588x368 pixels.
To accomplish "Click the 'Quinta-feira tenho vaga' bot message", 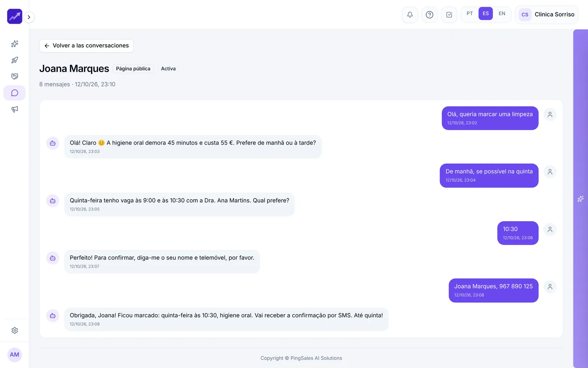I will click(179, 204).
